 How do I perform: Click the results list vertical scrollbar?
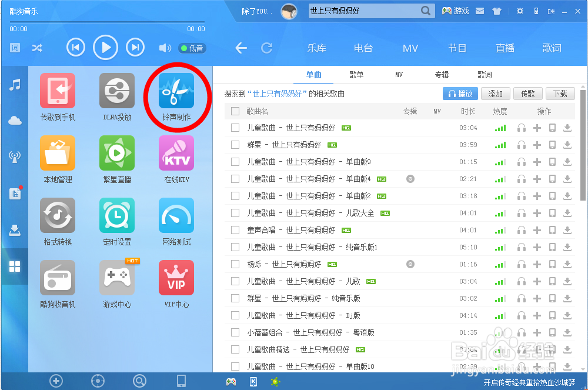point(583,145)
